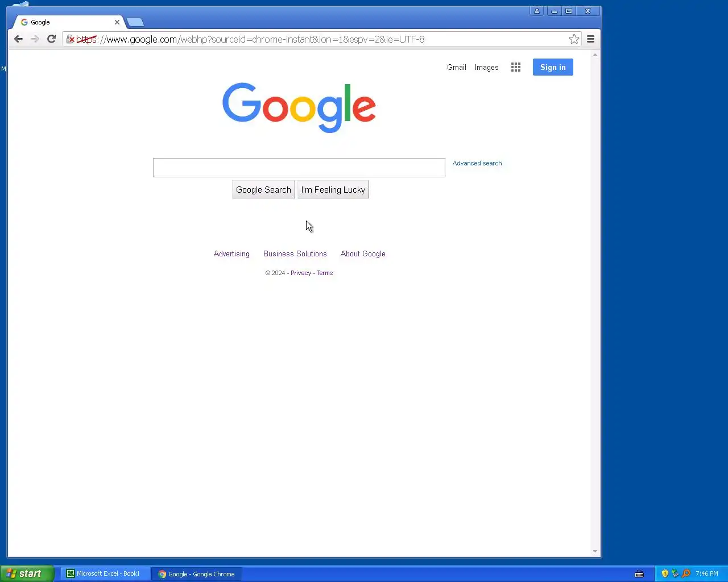Screen dimensions: 728x582
Task: Maximize the Chrome window
Action: click(568, 11)
